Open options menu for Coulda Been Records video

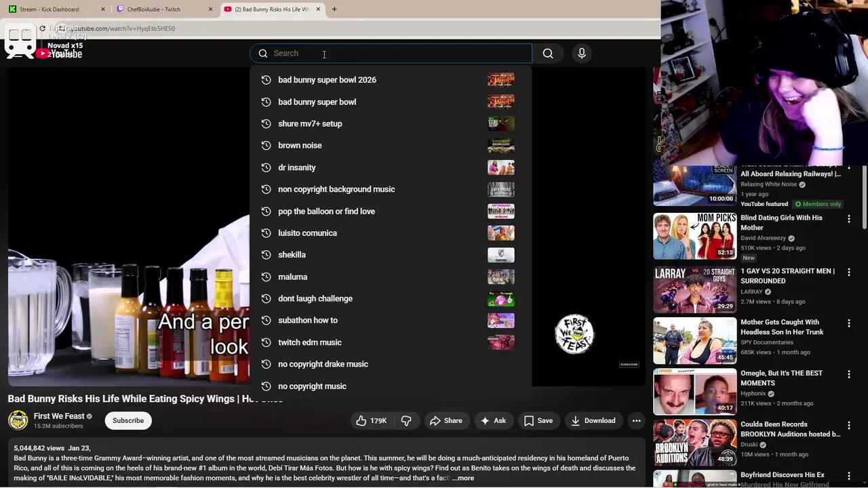pos(849,426)
